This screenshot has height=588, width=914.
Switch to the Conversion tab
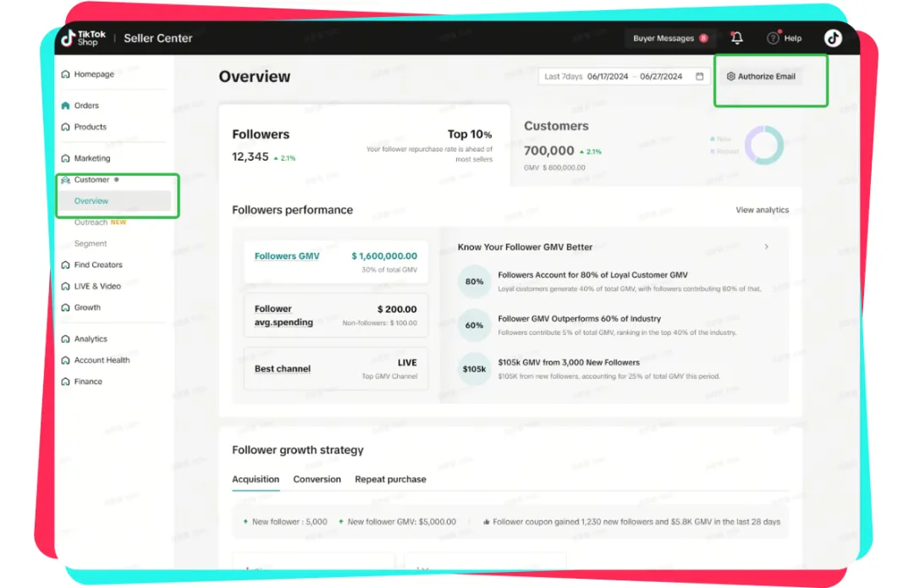click(317, 479)
